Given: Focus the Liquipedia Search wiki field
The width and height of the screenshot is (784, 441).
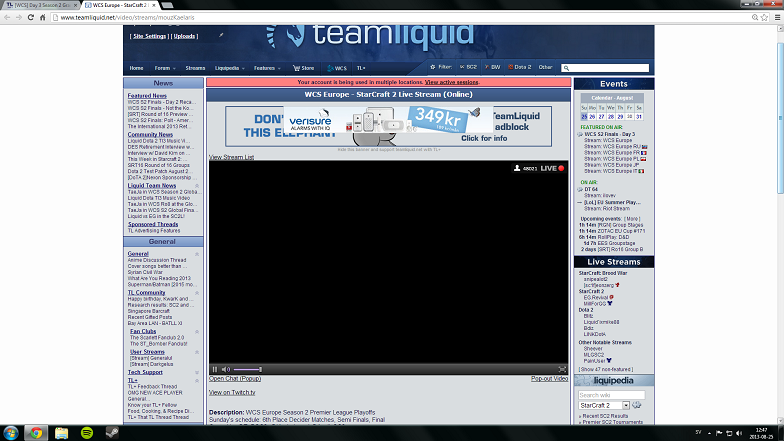Looking at the screenshot, I should (612, 395).
